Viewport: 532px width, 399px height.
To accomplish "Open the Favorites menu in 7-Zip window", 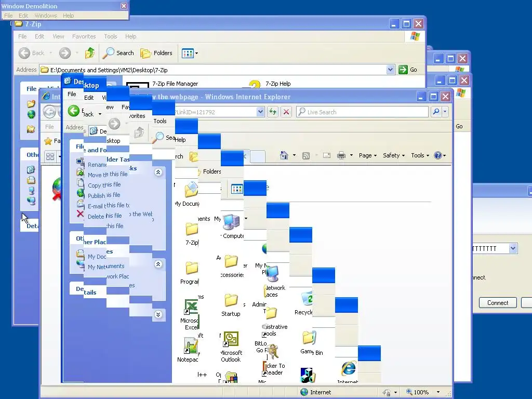I will [x=84, y=36].
